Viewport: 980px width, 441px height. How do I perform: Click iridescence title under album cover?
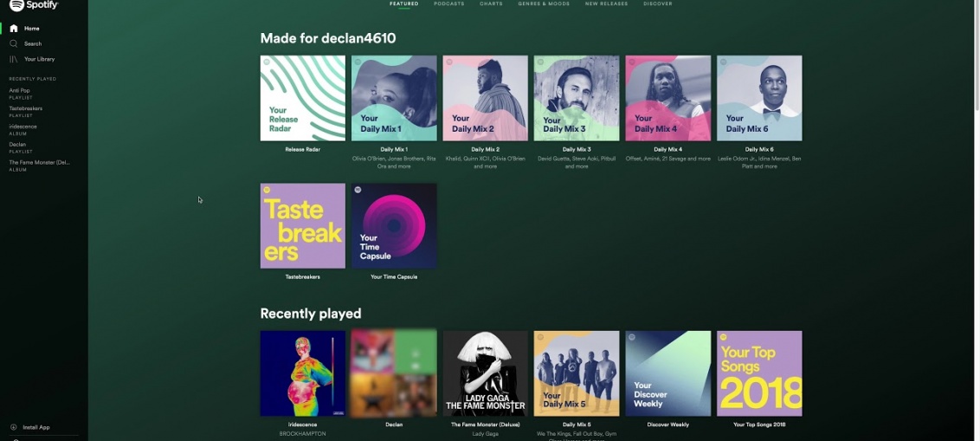(302, 425)
